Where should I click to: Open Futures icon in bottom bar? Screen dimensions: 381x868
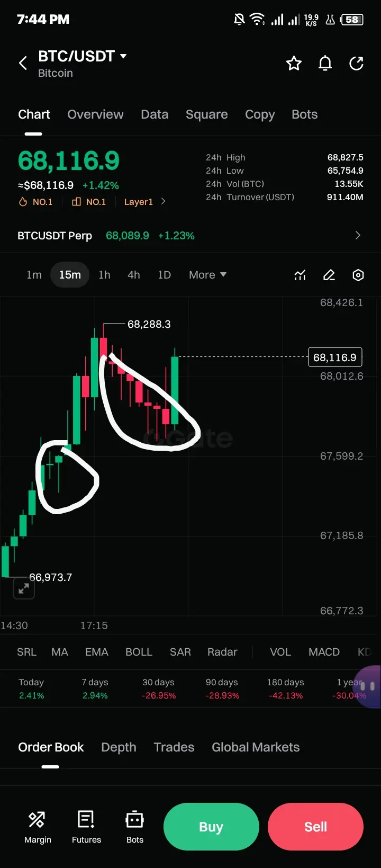click(x=86, y=827)
